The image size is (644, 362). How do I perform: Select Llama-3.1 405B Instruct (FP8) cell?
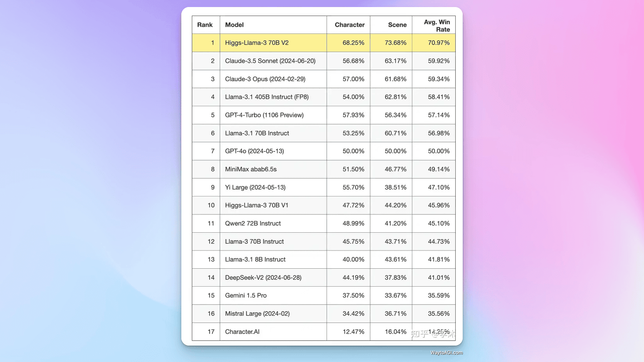tap(273, 97)
